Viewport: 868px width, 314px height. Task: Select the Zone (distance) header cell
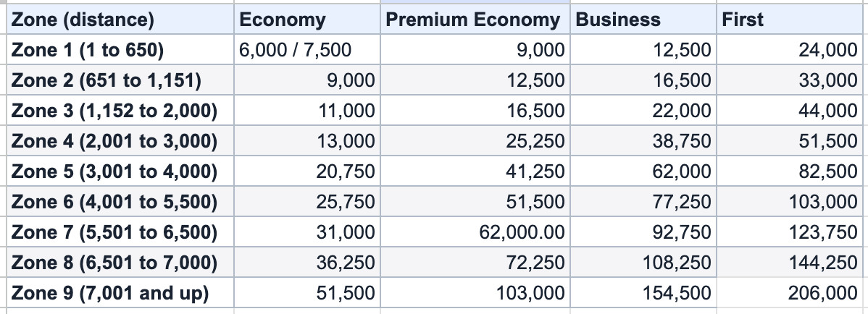[x=120, y=19]
